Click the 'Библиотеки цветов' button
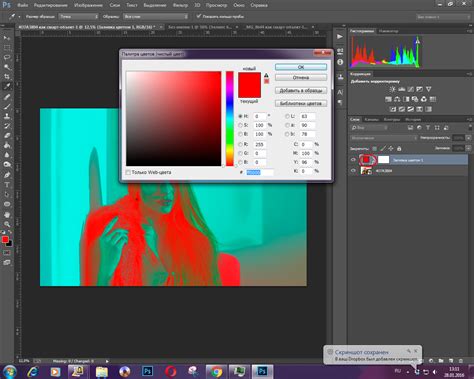 click(x=301, y=103)
